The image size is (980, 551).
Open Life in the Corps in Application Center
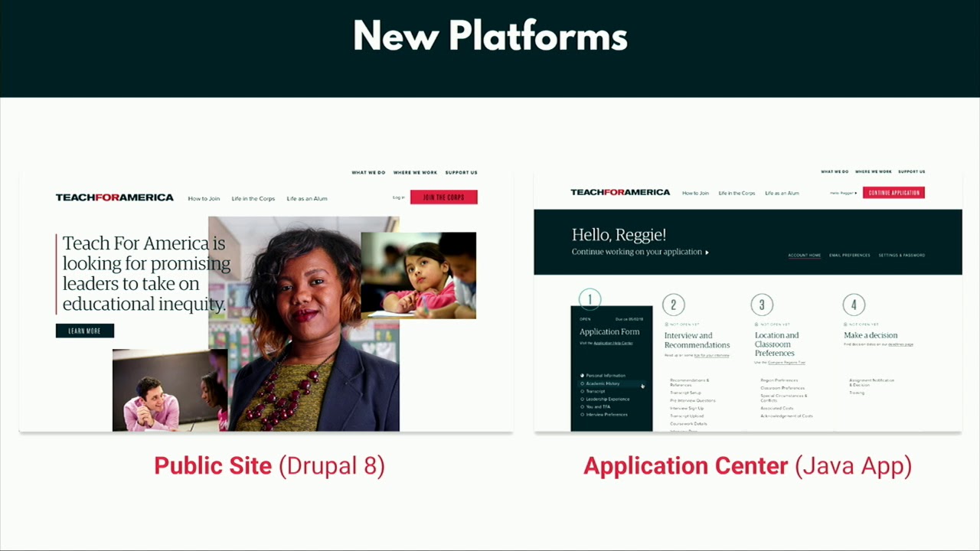coord(737,193)
